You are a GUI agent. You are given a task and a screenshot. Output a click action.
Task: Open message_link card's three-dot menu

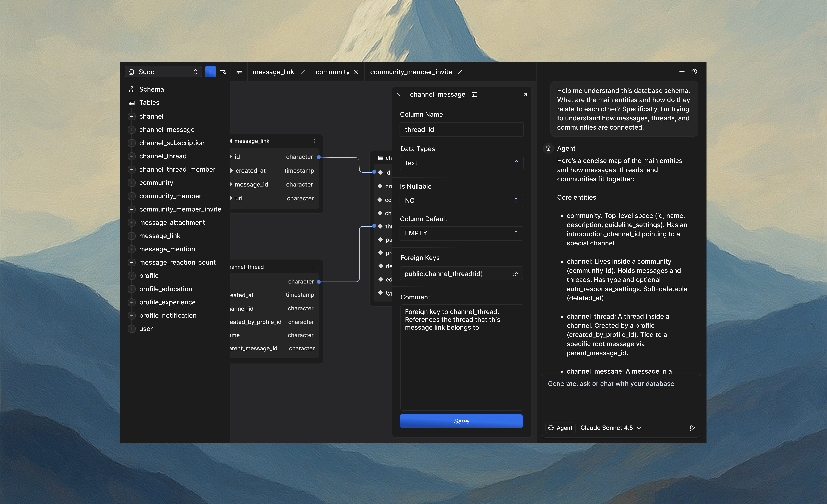point(315,141)
